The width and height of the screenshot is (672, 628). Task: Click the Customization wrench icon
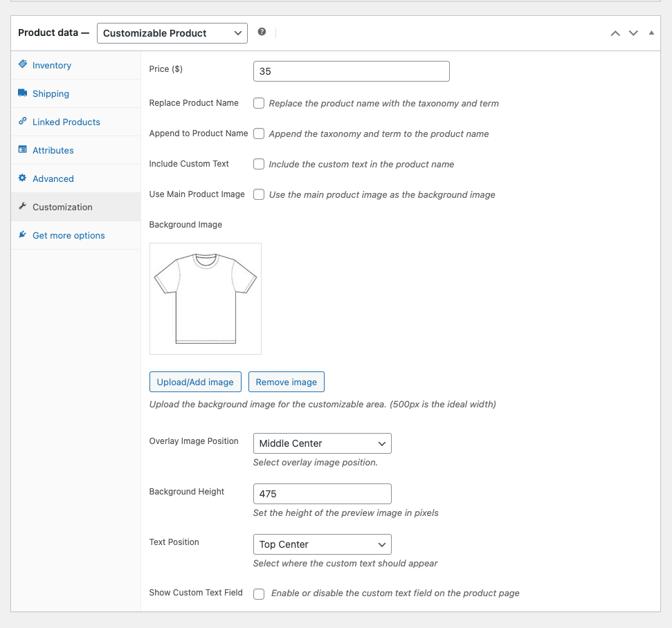(23, 207)
